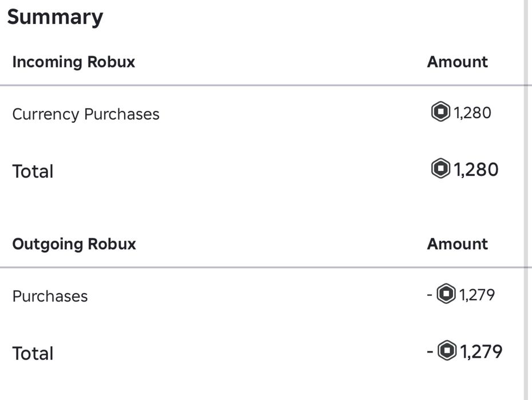Click the Robux icon in outgoing Total row

point(447,351)
